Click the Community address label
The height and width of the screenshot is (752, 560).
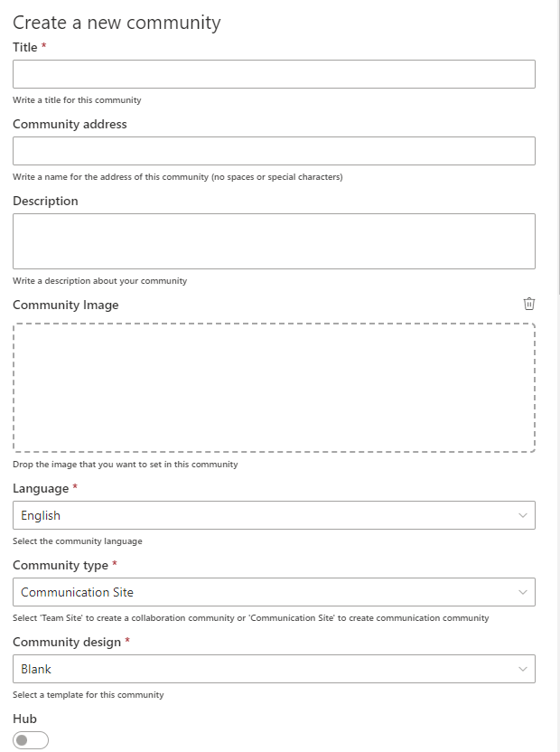[x=70, y=124]
